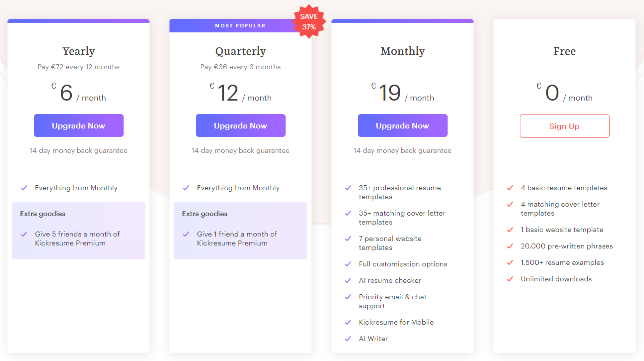
Task: Click Upgrade Now under the Monthly plan
Action: 402,125
